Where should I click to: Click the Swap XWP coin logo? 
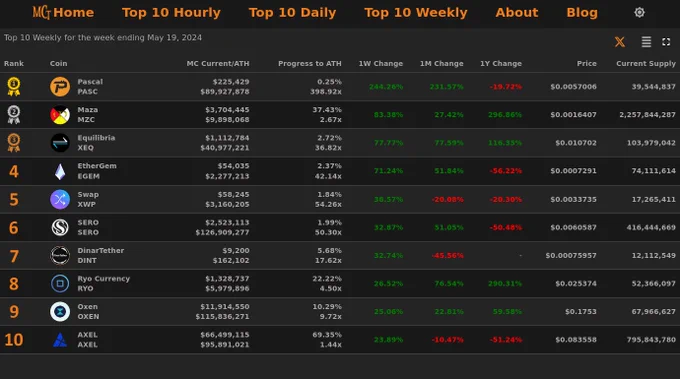pos(60,199)
